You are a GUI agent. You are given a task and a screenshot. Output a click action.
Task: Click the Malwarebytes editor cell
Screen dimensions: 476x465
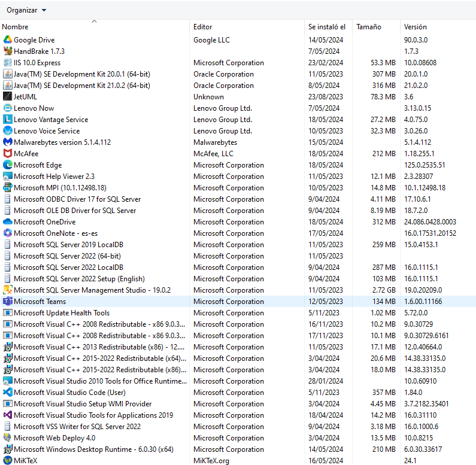point(215,142)
